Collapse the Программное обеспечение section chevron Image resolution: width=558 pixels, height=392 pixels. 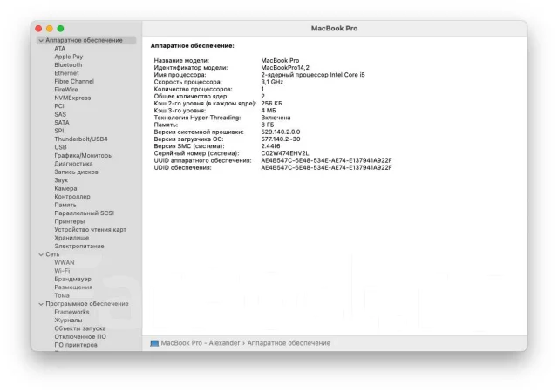(41, 304)
